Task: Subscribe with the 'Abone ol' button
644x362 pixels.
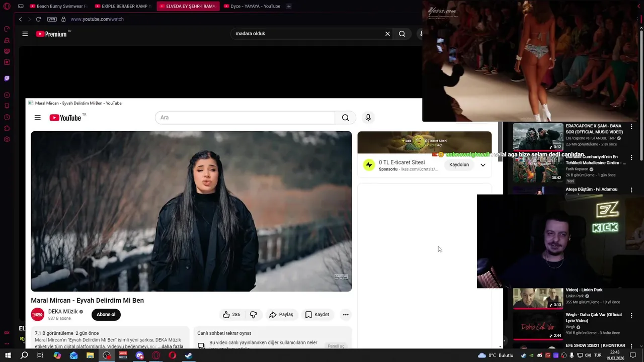Action: click(106, 315)
